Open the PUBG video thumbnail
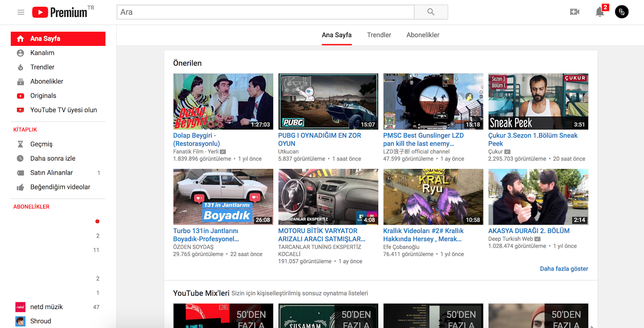The image size is (644, 328). 328,101
